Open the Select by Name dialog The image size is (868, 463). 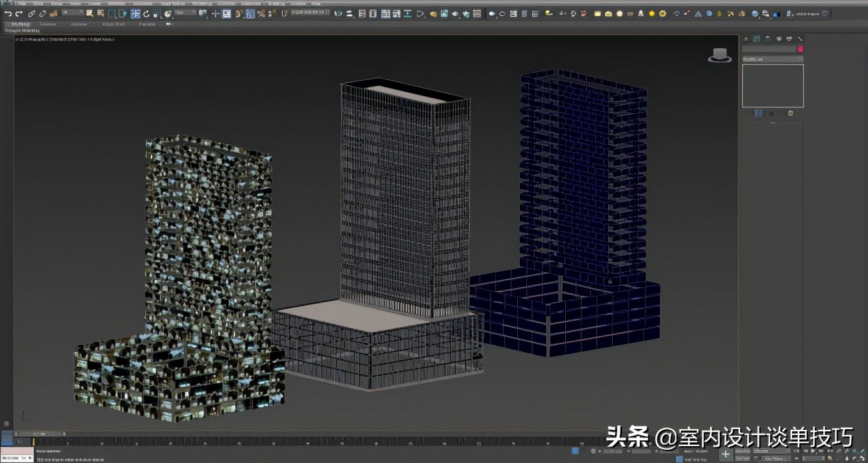click(x=101, y=14)
